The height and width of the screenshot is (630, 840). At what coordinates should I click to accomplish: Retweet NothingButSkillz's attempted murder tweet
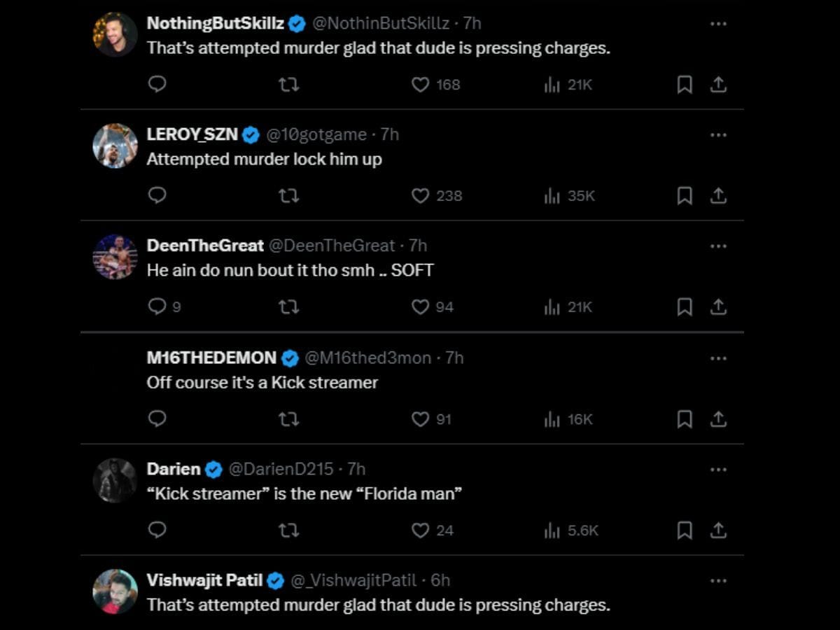288,85
